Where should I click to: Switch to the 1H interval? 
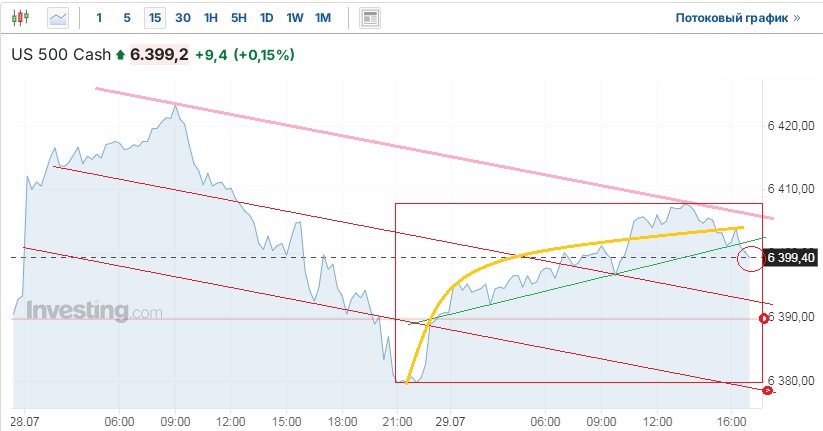(x=211, y=18)
